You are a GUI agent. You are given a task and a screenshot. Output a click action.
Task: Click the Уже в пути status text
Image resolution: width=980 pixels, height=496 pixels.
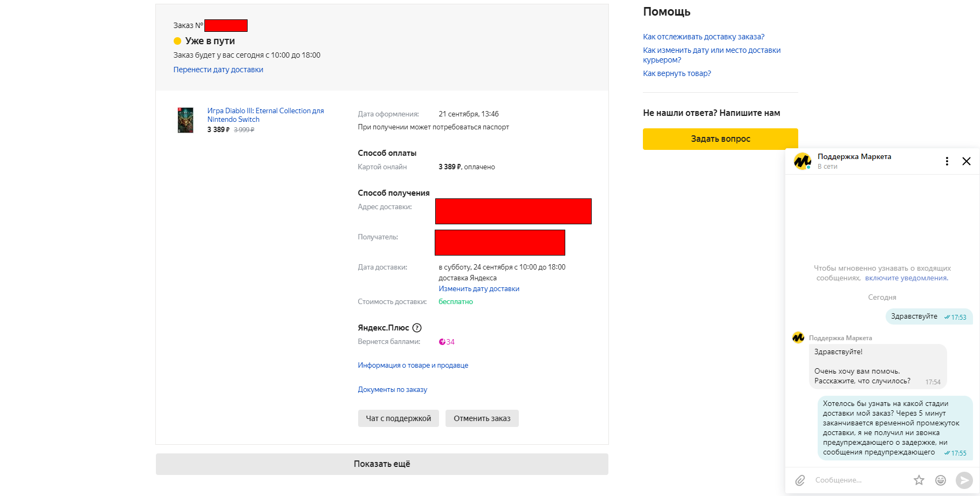(x=210, y=41)
